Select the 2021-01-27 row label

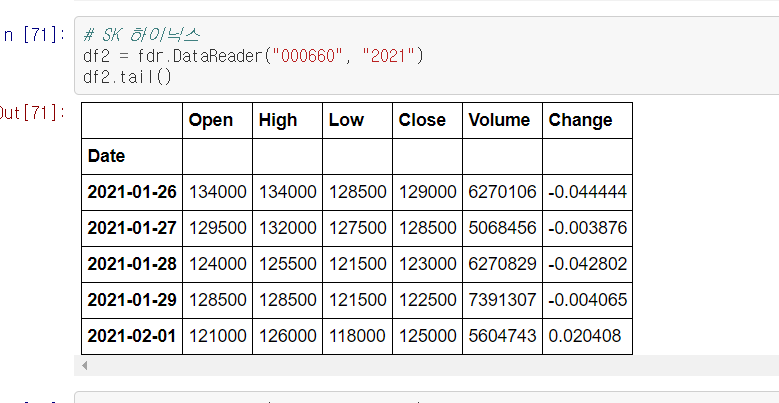point(132,228)
